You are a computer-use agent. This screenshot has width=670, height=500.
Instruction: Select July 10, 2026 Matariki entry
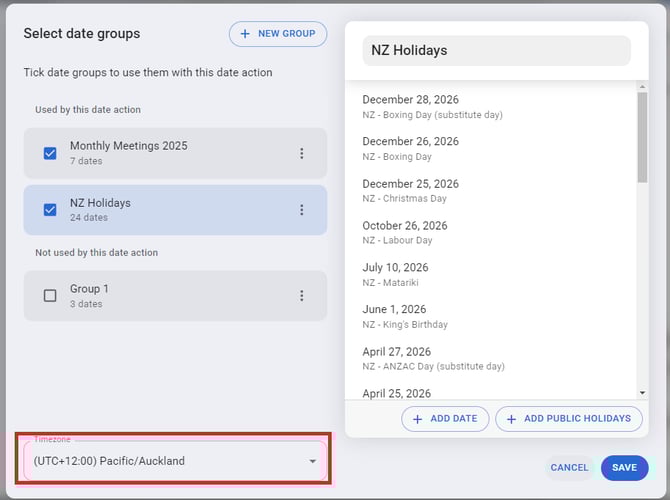point(395,274)
